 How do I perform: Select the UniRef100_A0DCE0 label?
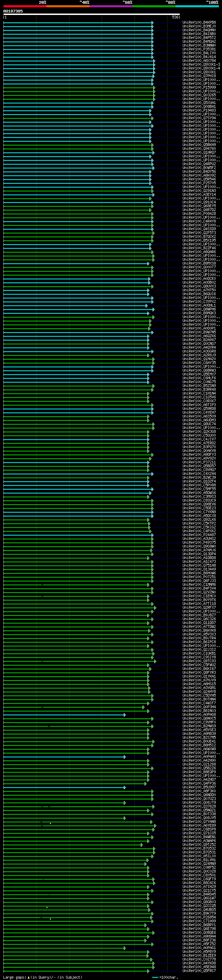[199, 278]
